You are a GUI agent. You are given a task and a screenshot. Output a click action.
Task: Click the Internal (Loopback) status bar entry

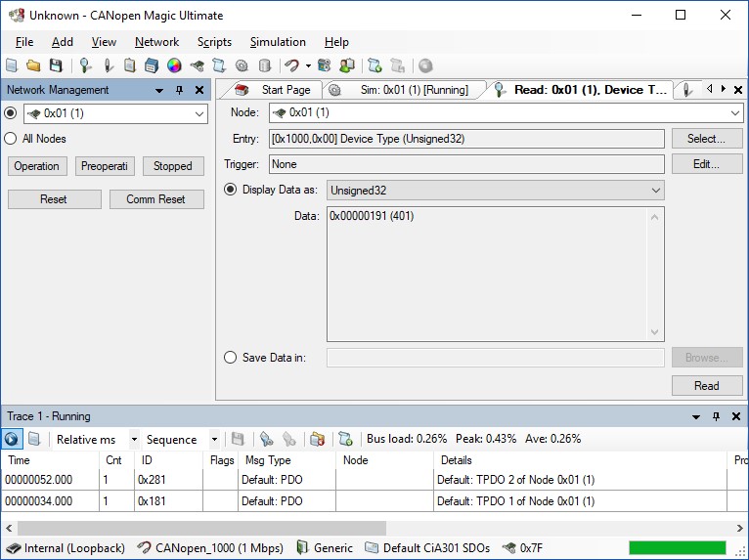(66, 548)
